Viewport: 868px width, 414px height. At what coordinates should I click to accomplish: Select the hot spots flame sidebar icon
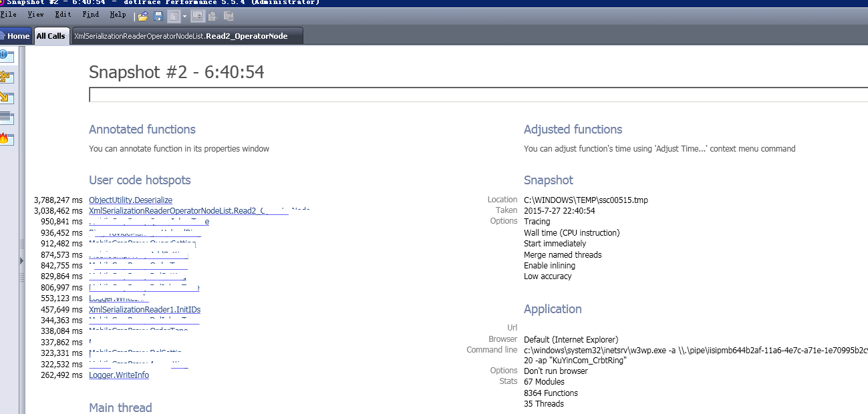[x=7, y=139]
